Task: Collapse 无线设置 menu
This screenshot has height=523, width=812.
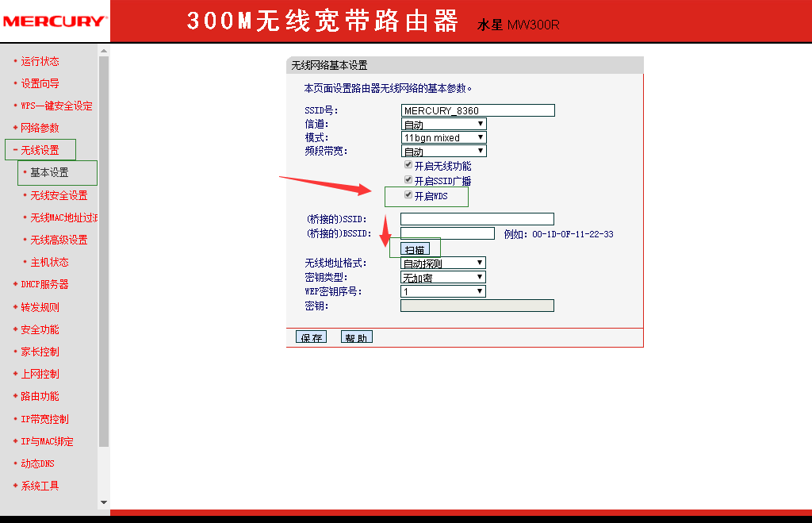Action: (x=40, y=150)
